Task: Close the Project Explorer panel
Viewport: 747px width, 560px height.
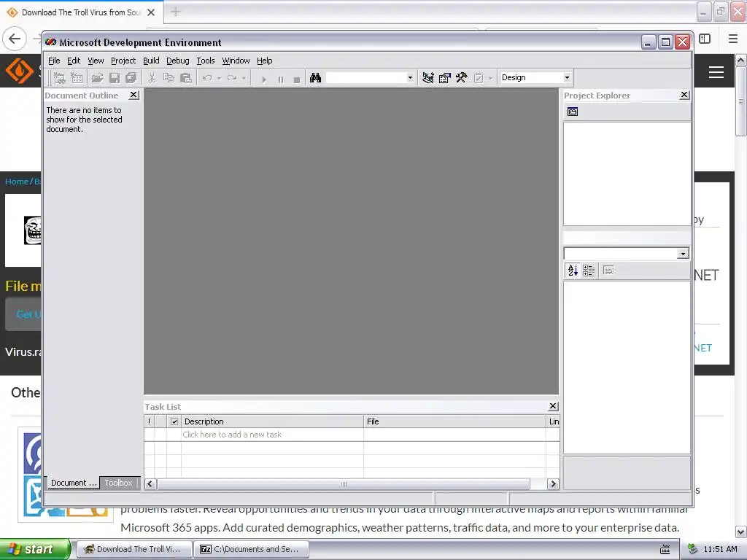Action: point(684,95)
